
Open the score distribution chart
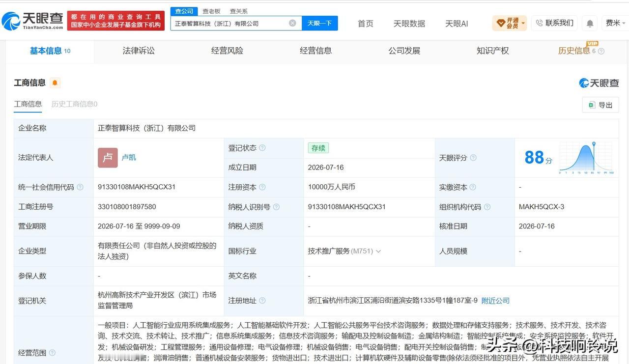pyautogui.click(x=586, y=158)
